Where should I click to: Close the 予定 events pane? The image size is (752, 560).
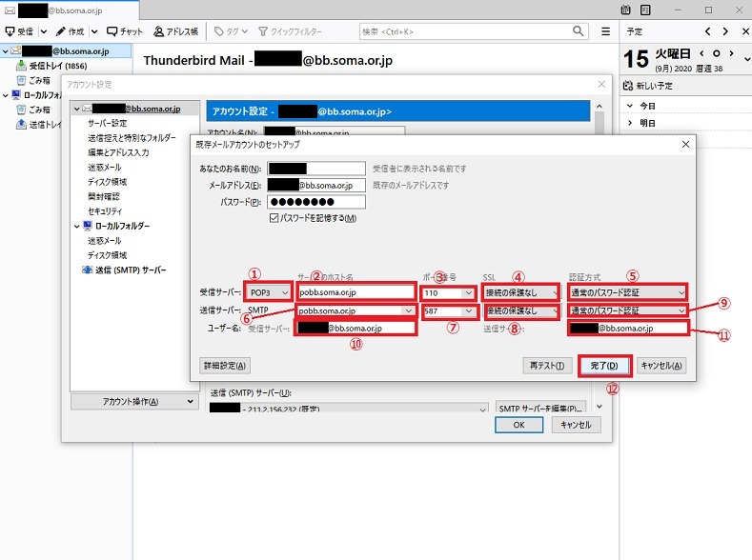click(745, 31)
